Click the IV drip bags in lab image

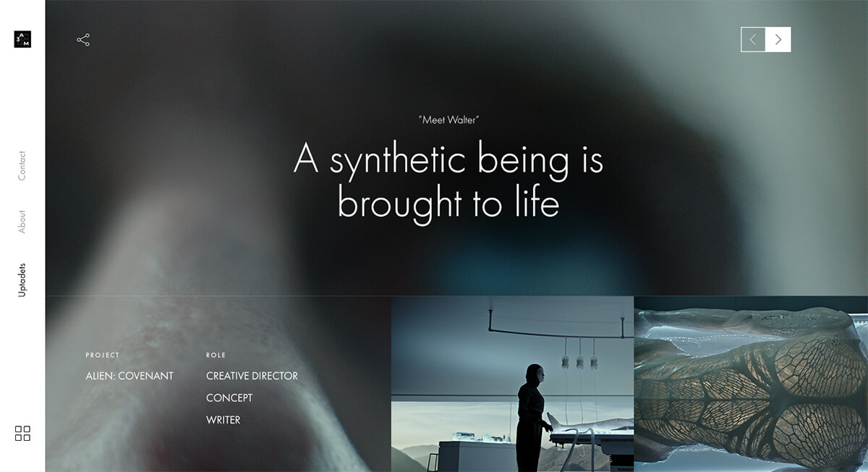coord(579,360)
